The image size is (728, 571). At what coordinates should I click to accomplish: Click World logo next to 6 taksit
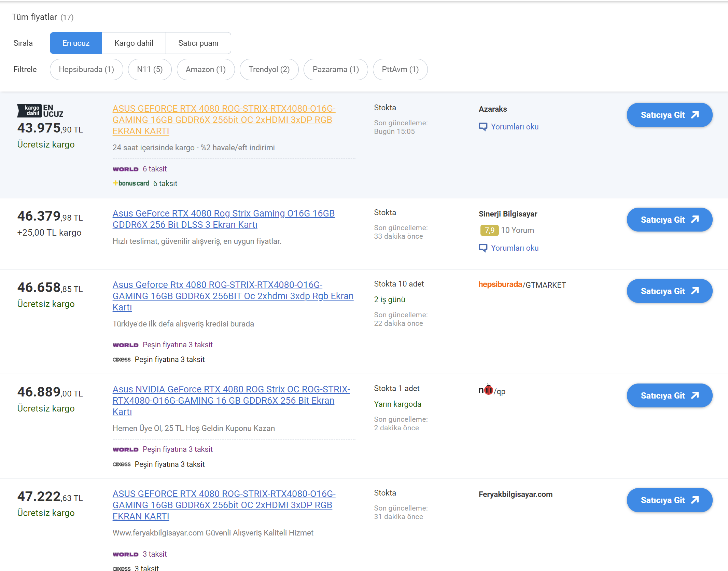126,169
